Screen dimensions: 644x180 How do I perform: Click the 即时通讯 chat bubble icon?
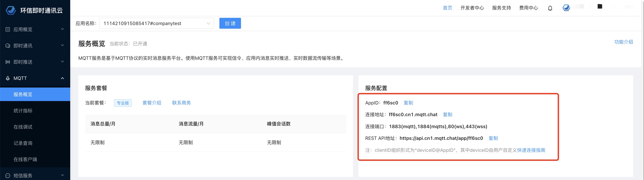8,46
